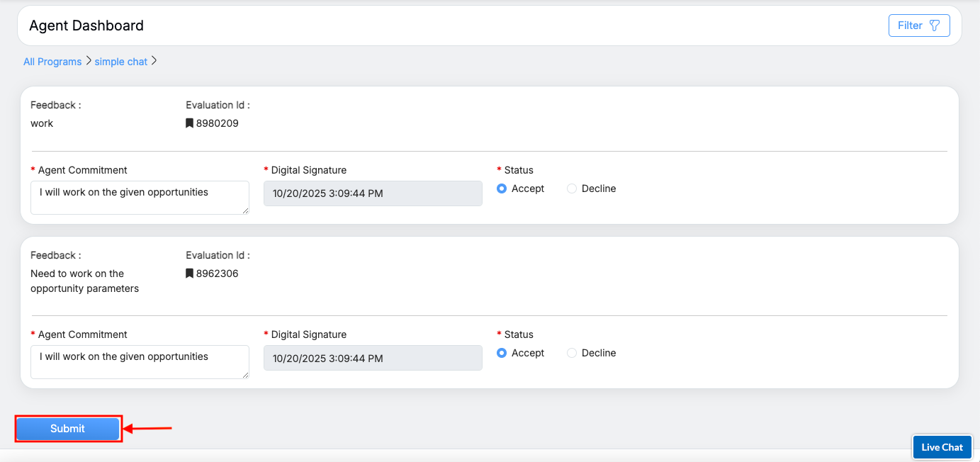The image size is (980, 462).
Task: Click first Digital Signature field
Action: [x=373, y=193]
